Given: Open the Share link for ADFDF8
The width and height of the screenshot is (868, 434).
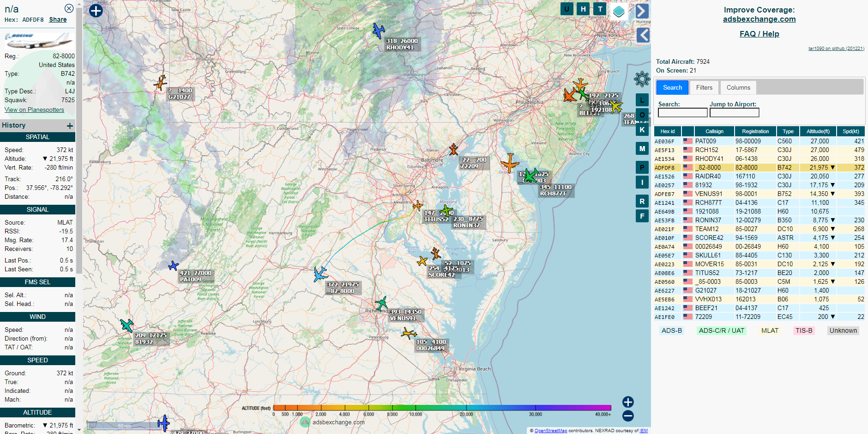Looking at the screenshot, I should point(58,19).
